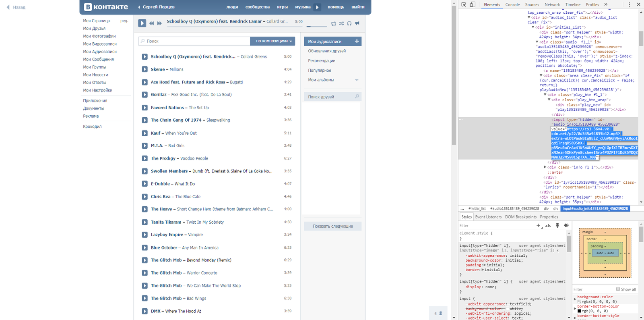Viewport: 644px width, 320px height.
Task: Play M.I.A. – Bad Girls track
Action: click(x=144, y=145)
